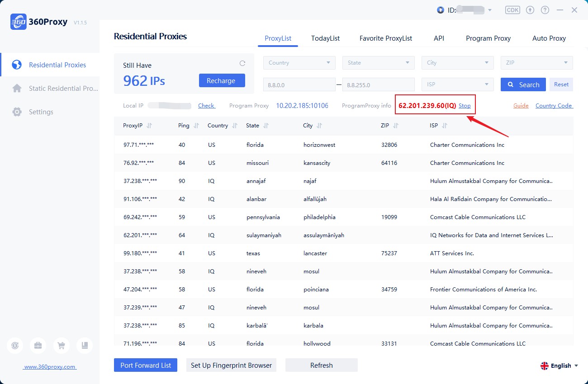Open the Program Proxy tab
588x384 pixels.
pos(488,38)
